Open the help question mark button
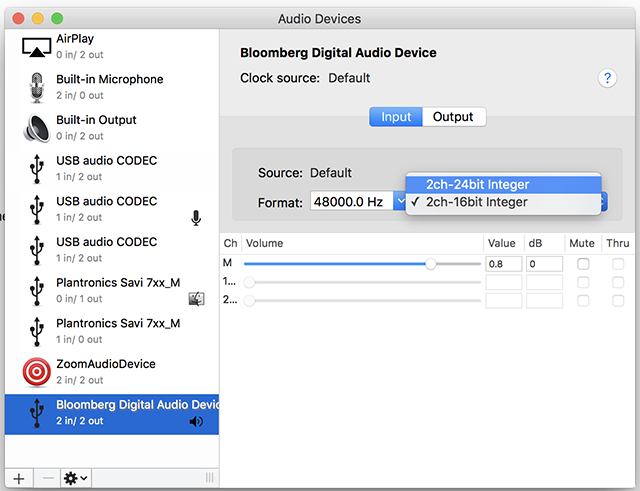The height and width of the screenshot is (491, 640). [x=607, y=78]
